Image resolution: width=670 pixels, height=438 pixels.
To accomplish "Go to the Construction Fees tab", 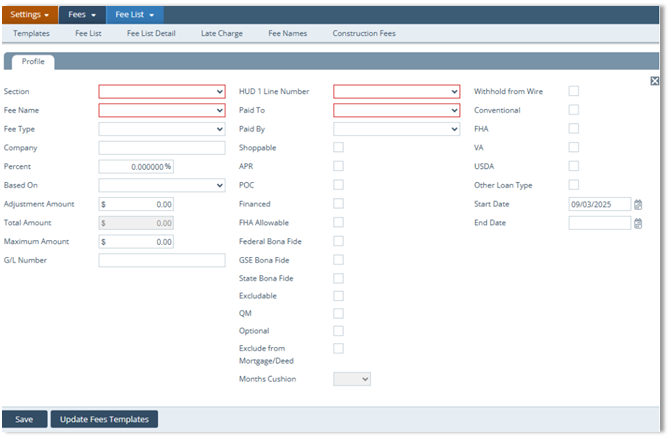I will (x=364, y=33).
